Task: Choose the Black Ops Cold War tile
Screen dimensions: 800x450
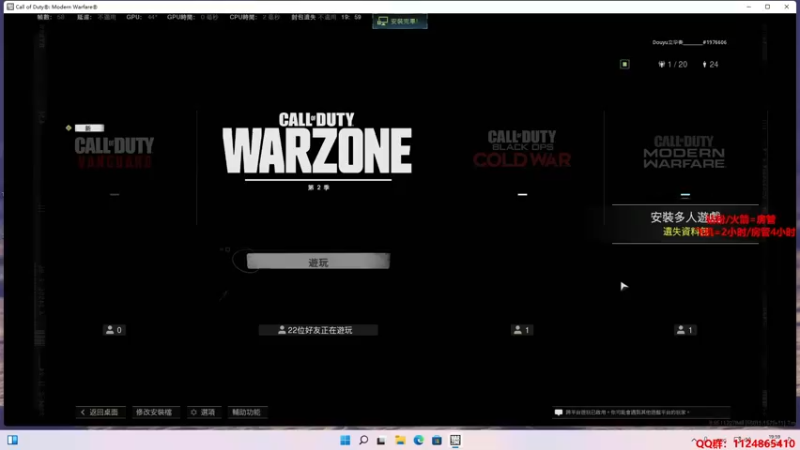Action: click(521, 148)
